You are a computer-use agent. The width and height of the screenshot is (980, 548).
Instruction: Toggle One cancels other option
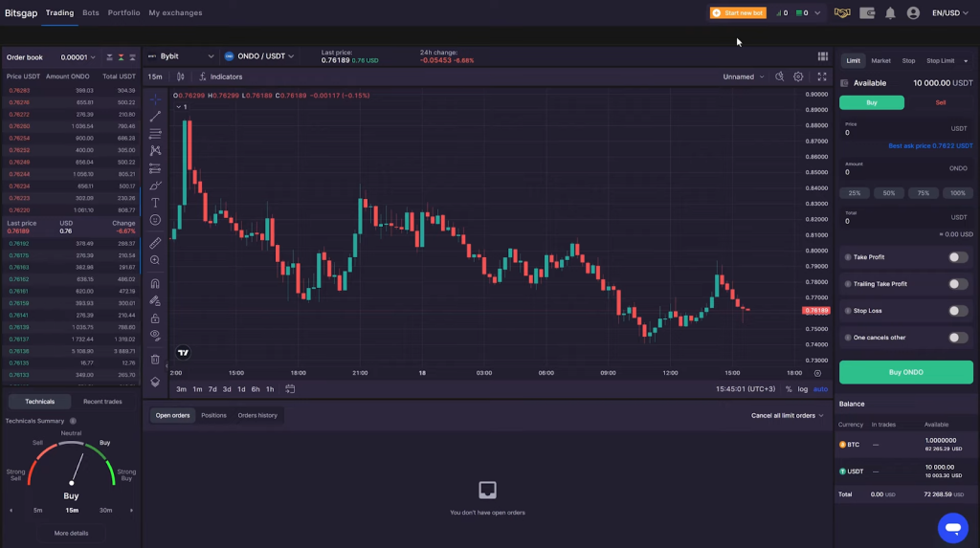(957, 338)
